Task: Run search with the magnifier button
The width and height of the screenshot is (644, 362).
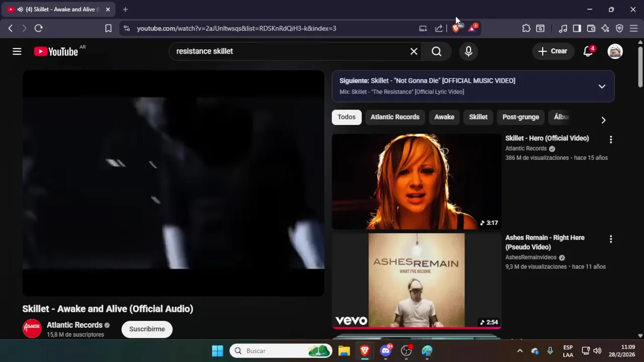Action: click(x=437, y=51)
